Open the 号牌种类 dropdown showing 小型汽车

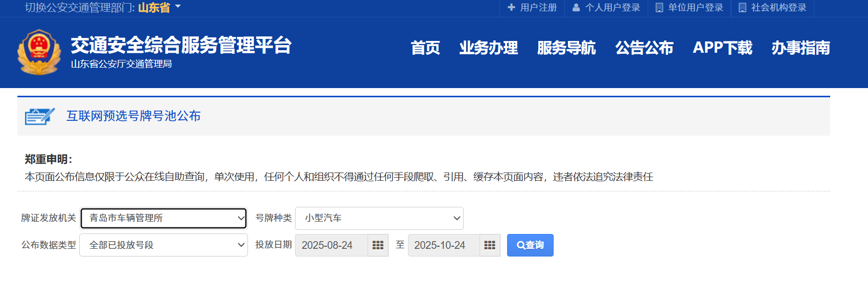pos(379,218)
